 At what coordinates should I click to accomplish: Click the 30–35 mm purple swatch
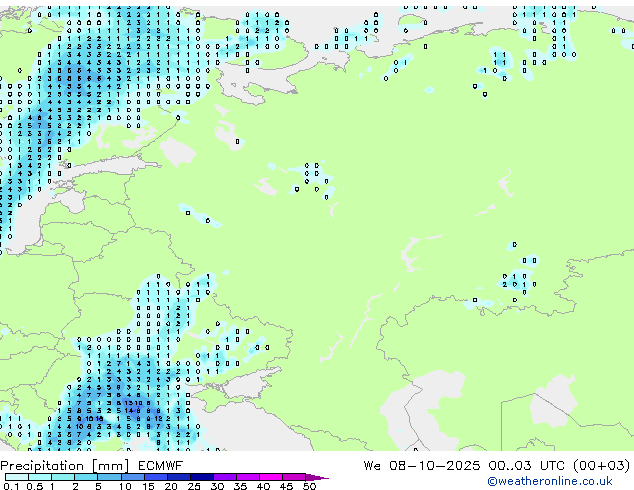pyautogui.click(x=224, y=477)
